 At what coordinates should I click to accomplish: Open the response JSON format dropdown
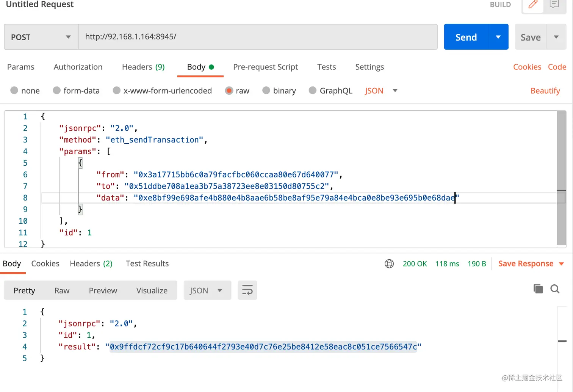[207, 290]
